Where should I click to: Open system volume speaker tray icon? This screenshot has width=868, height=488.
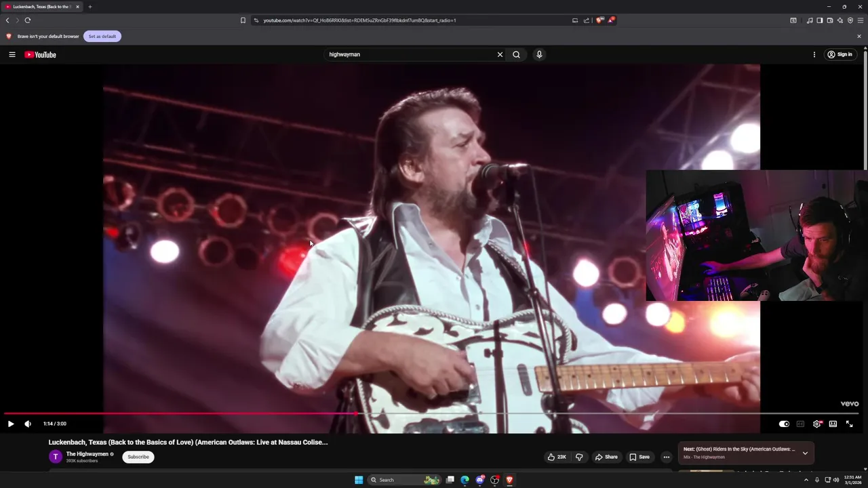tap(836, 480)
